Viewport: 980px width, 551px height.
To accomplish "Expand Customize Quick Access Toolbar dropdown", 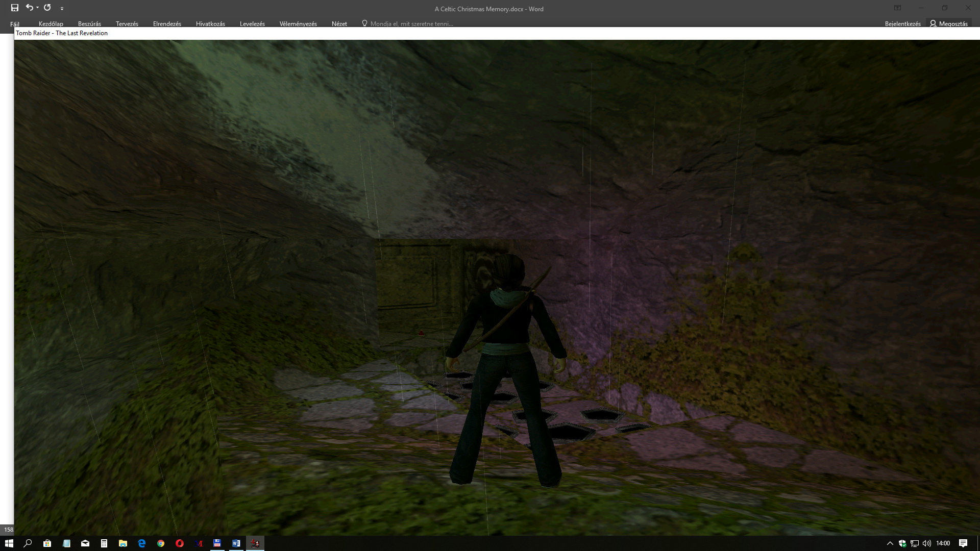I will click(x=62, y=8).
